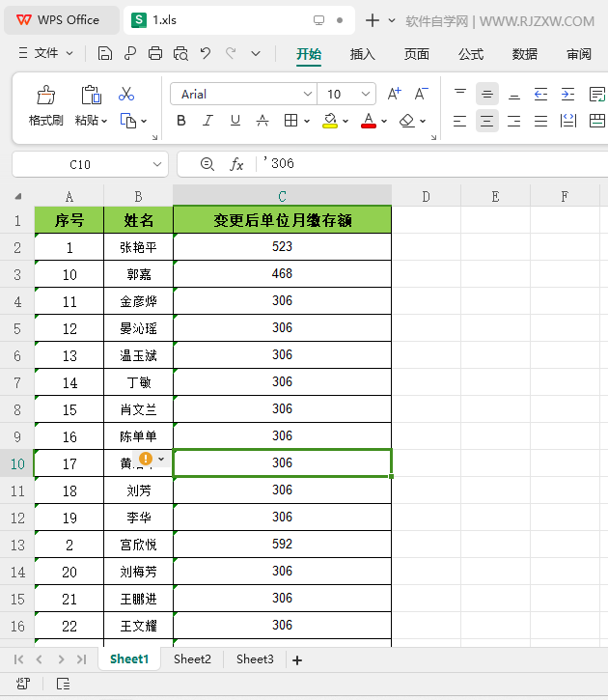
Task: Toggle middle vertical alignment
Action: point(486,95)
